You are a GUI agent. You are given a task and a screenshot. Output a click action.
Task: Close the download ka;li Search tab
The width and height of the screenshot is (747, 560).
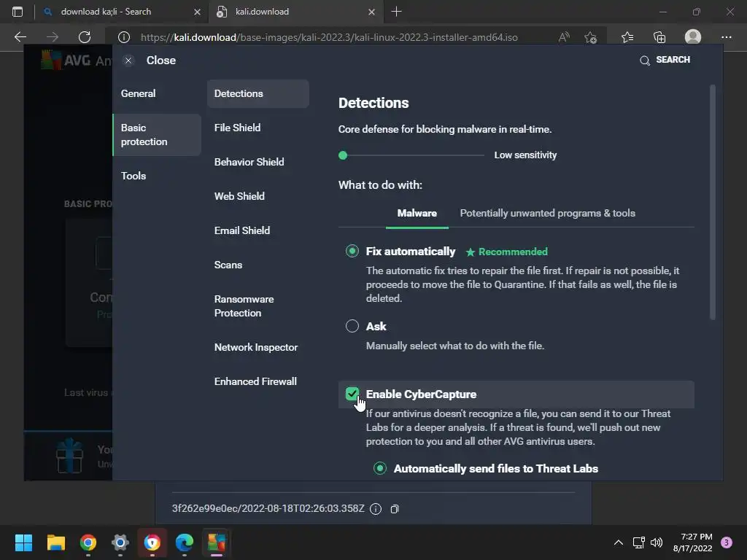pos(197,12)
